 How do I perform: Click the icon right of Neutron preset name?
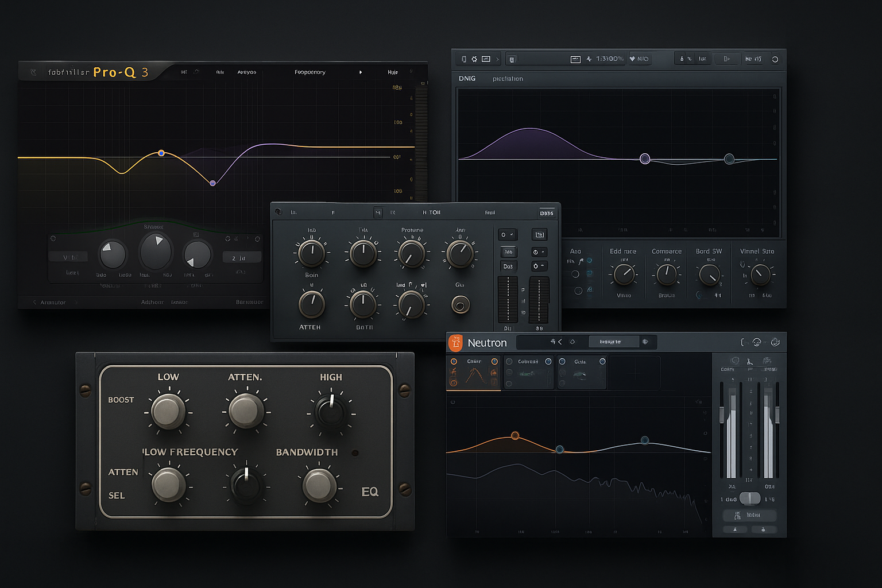(645, 342)
